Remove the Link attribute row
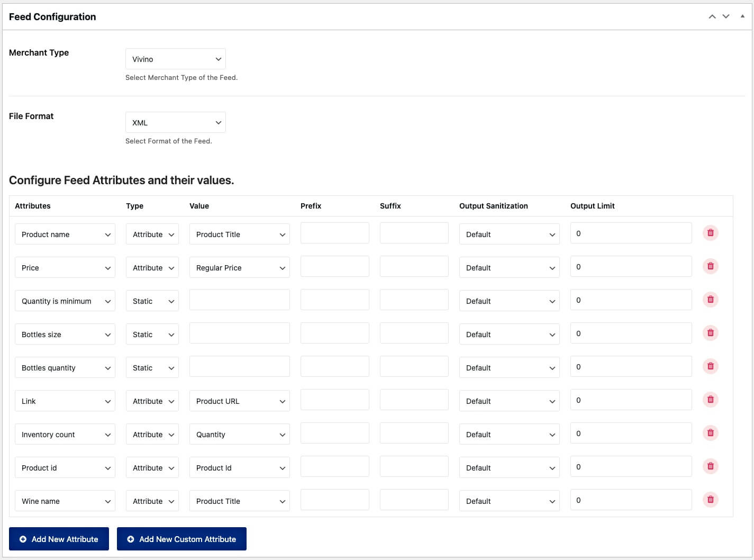The width and height of the screenshot is (754, 560). [710, 399]
